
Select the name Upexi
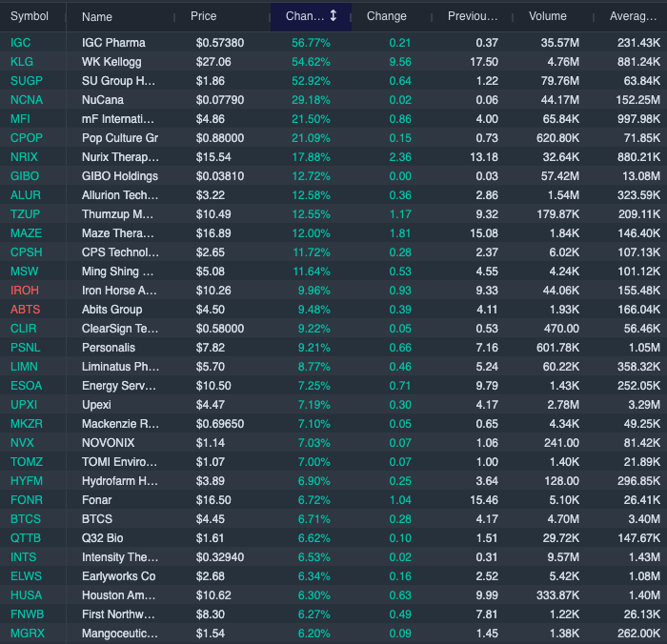(96, 405)
